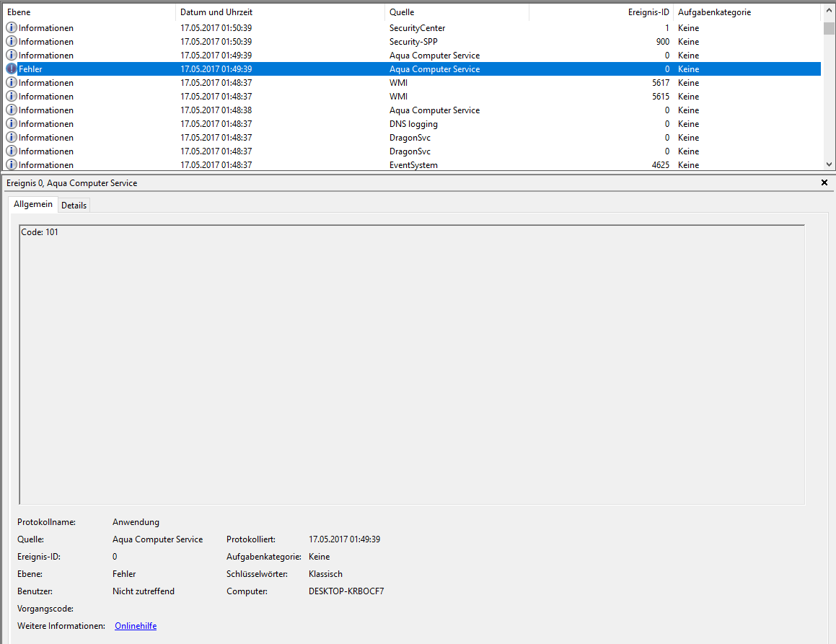Select the info icon of WMI event 5617
The width and height of the screenshot is (836, 644).
coord(12,83)
